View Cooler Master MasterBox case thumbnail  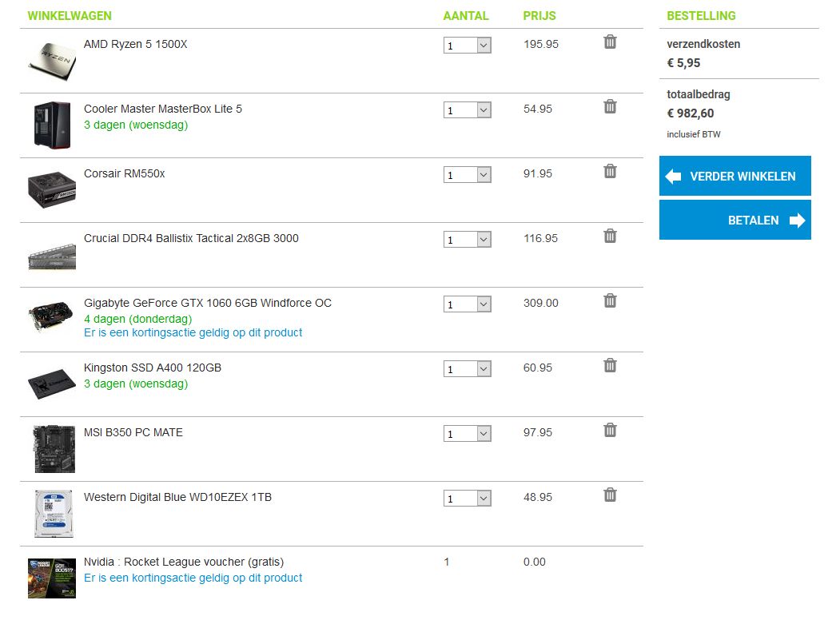52,125
